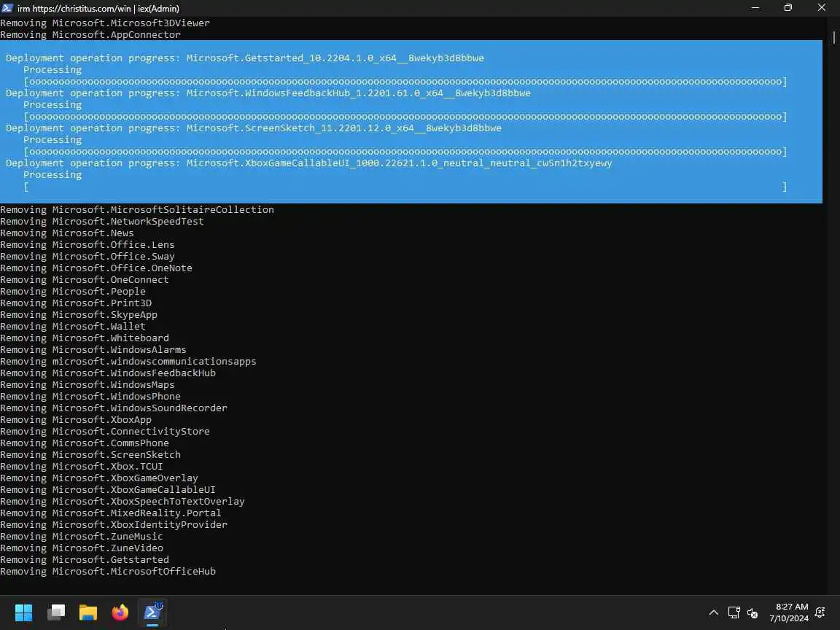Click 'Removing Microsoft.WindowsMaps' line

coord(87,385)
